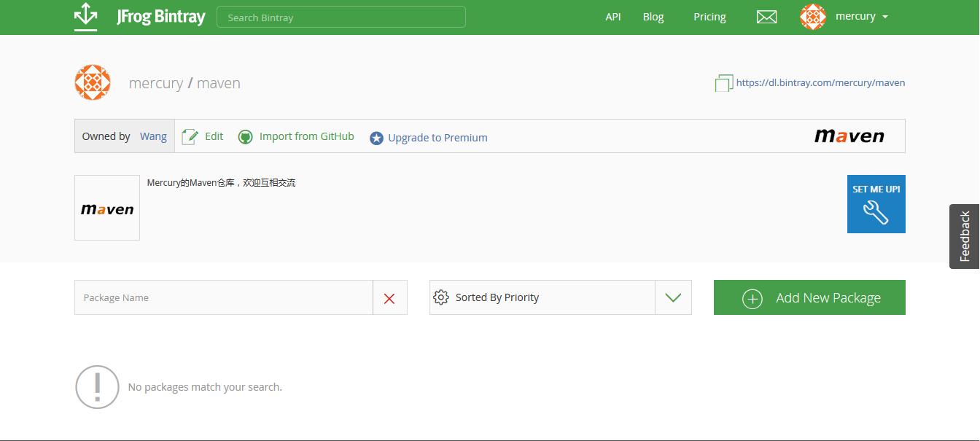Click the mercury avatar in the header
The width and height of the screenshot is (980, 441).
point(812,17)
